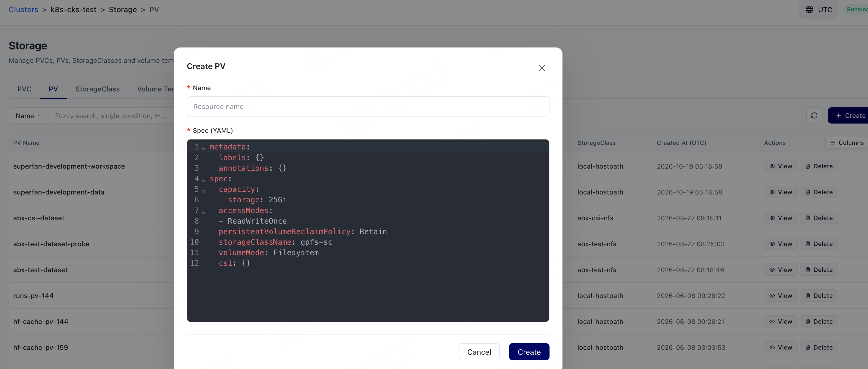View abx-test-dataset PV
Screen dimensions: 868x369
[780, 270]
